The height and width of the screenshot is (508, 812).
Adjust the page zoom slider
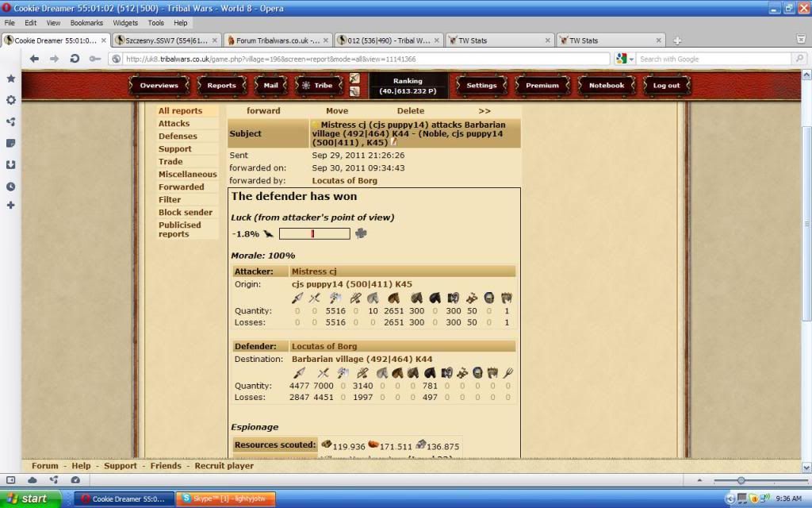[x=741, y=480]
